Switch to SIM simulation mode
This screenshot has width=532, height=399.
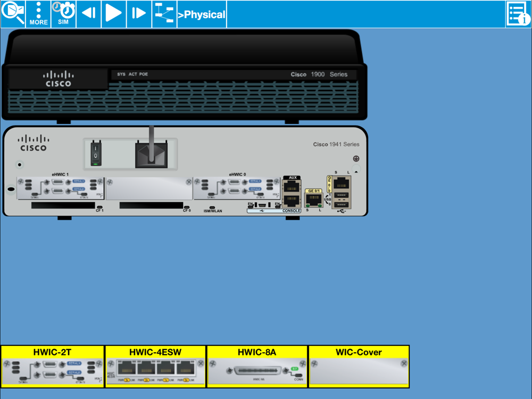coord(63,14)
